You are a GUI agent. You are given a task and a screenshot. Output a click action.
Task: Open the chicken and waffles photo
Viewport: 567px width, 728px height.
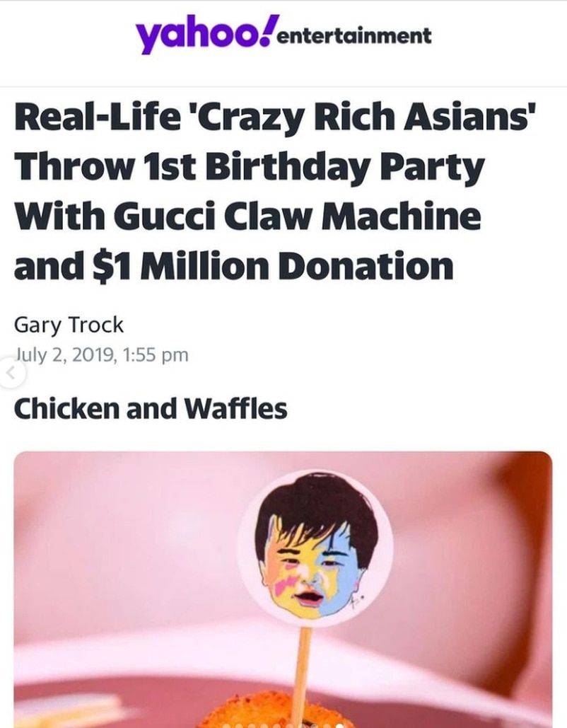pos(283,589)
